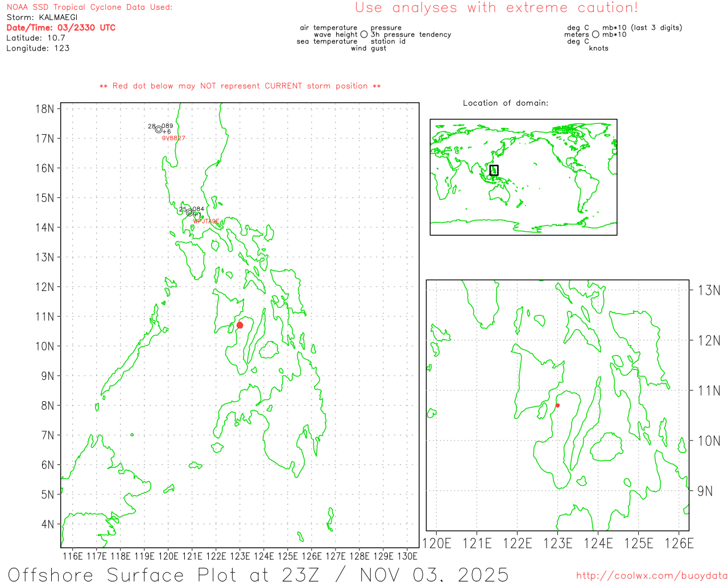Click the 120E label under the zoomed map

(x=437, y=543)
